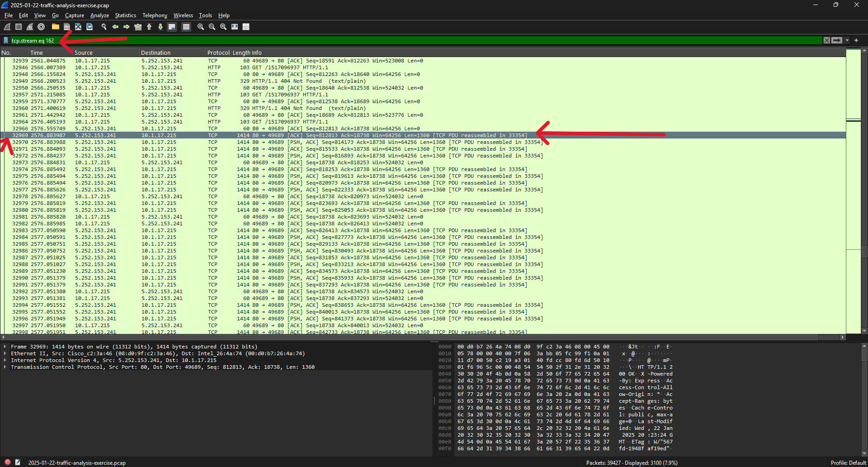Screen dimensions: 868x467
Task: Open the capture options gear icon
Action: tap(41, 27)
